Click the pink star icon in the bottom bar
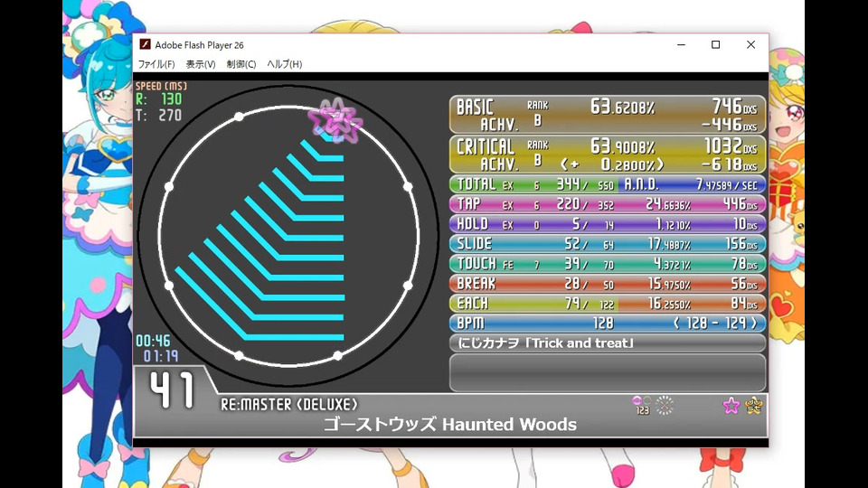 point(731,406)
